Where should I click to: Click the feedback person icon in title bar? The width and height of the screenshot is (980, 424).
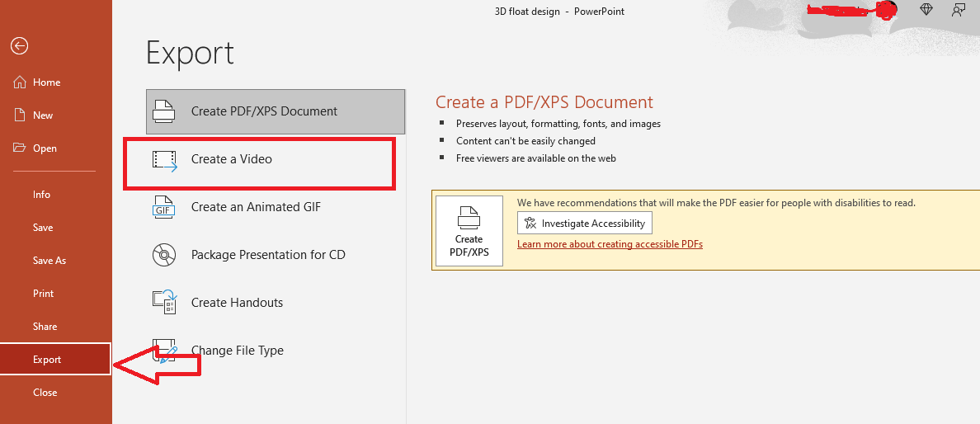958,10
